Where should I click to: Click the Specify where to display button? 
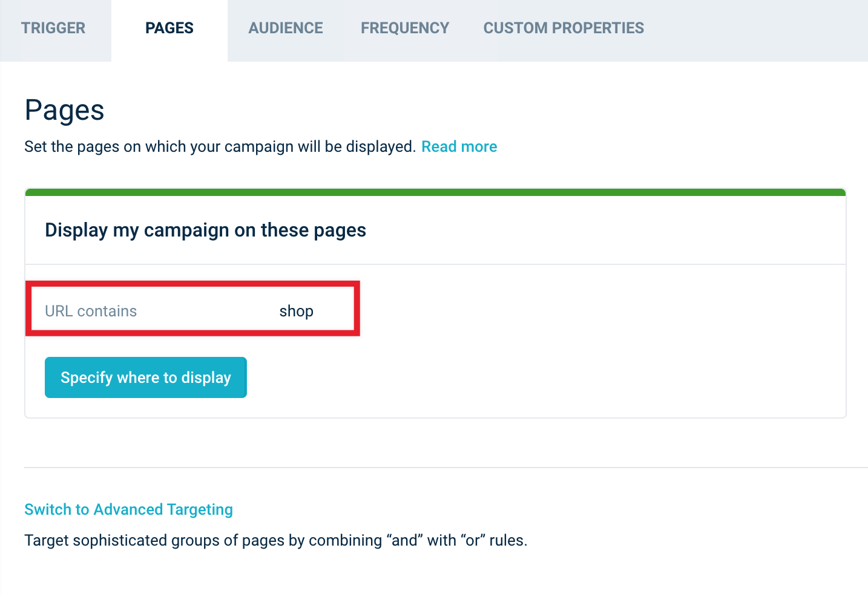coord(146,377)
